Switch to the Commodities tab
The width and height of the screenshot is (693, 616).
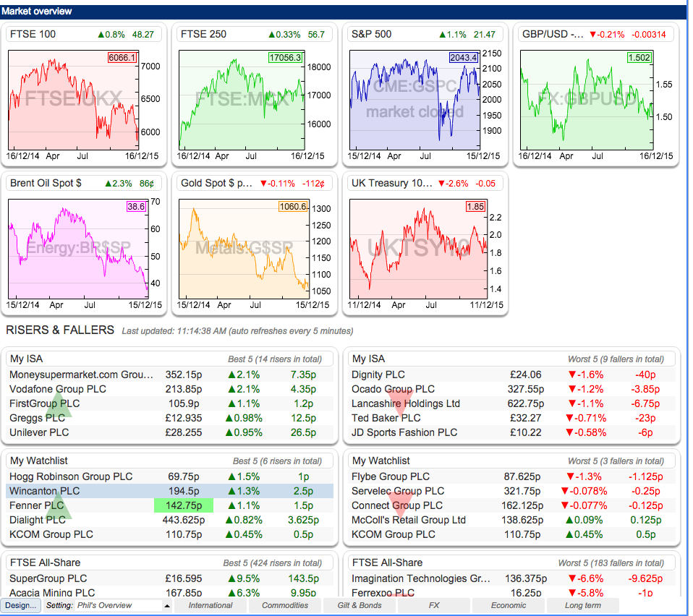click(x=284, y=605)
